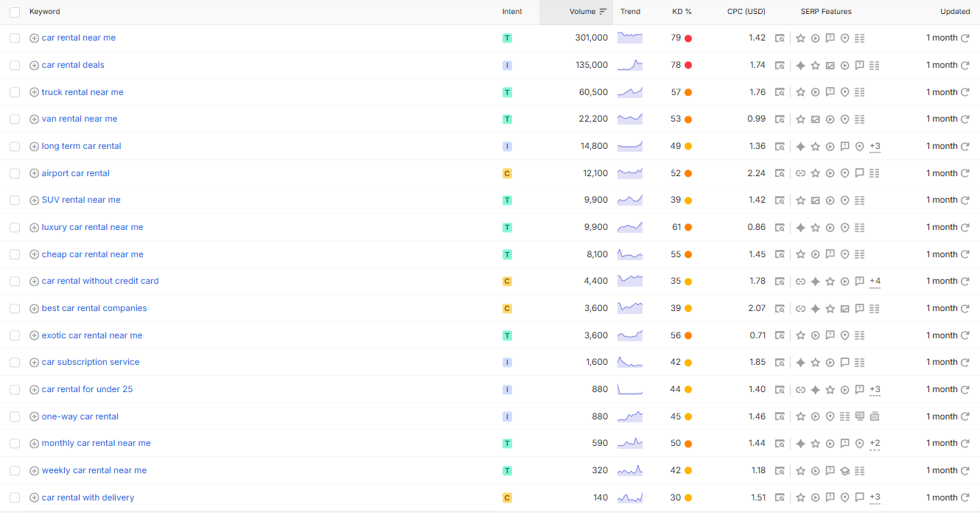
Task: Tick the select-all checkbox in the header
Action: 15,12
